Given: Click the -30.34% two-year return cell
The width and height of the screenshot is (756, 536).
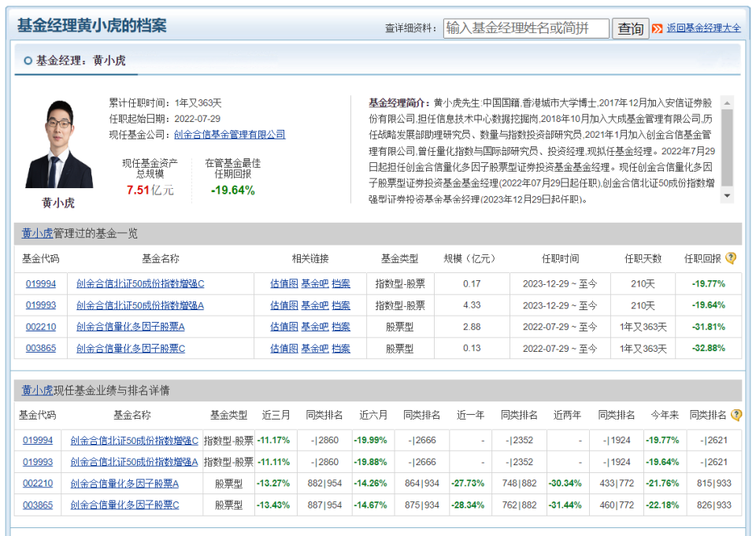Looking at the screenshot, I should (x=565, y=483).
